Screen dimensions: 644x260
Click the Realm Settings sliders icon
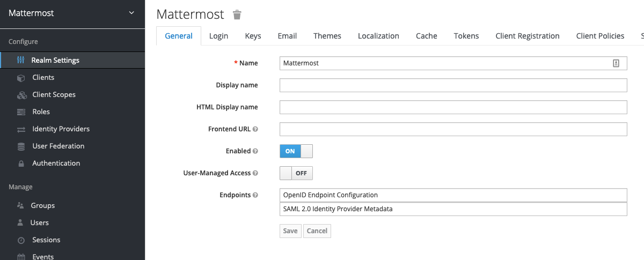21,60
